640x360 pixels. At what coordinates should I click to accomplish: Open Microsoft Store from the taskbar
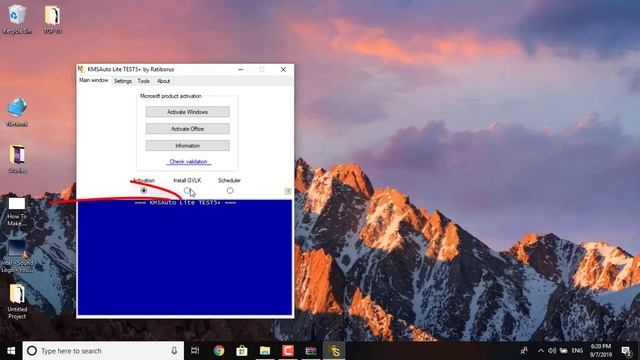[242, 351]
